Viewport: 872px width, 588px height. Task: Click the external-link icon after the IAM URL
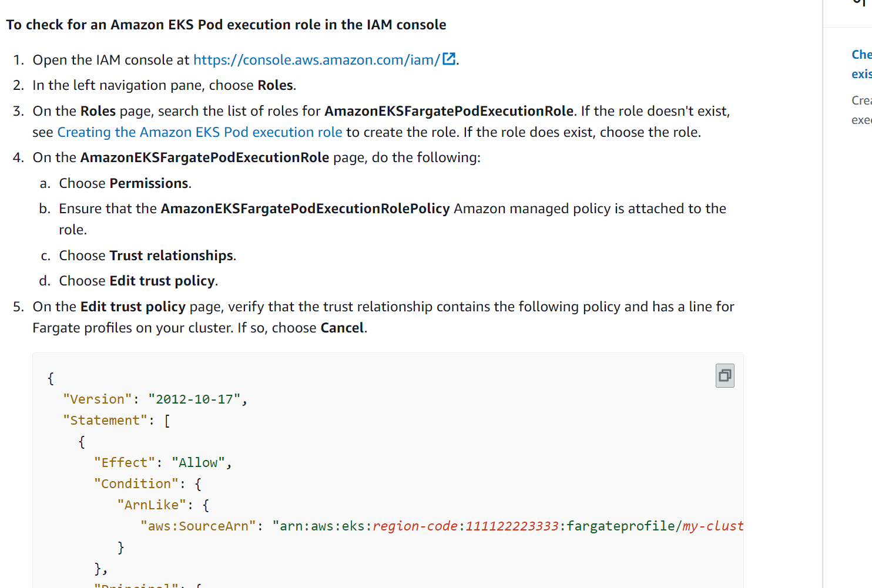coord(449,59)
